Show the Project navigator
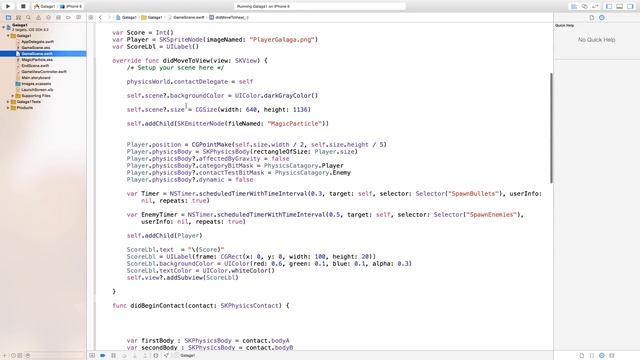Viewport: 640px width, 360px height. pos(8,18)
